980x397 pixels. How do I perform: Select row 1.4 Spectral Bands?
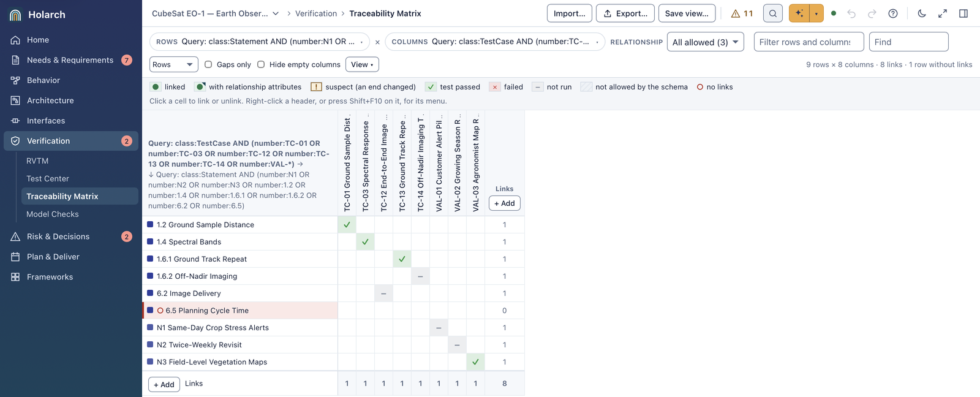[x=240, y=242]
